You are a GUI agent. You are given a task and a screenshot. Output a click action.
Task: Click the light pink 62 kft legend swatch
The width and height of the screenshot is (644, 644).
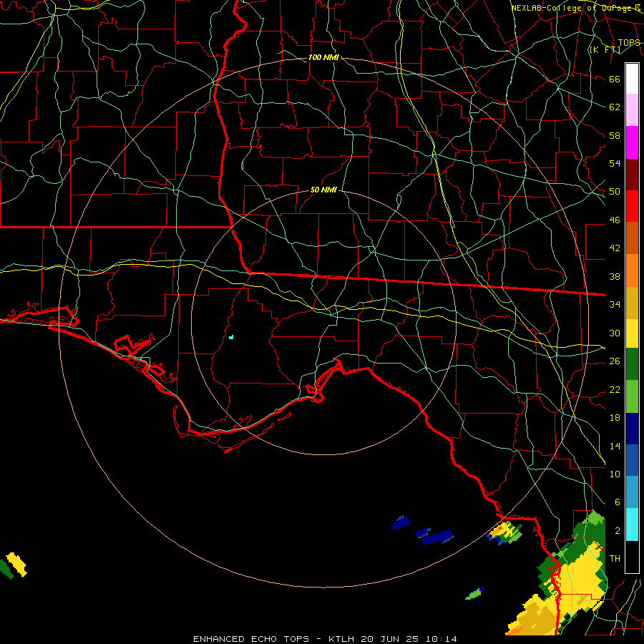632,110
